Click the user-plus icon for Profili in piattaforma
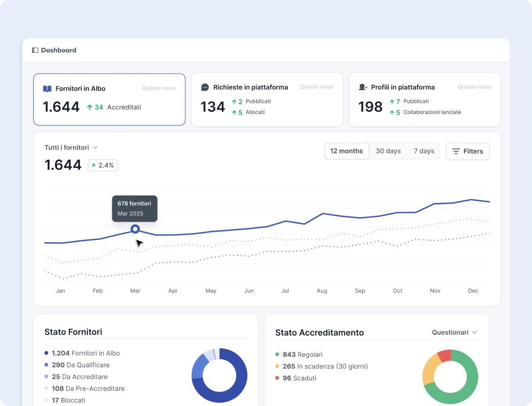532x406 pixels. [363, 87]
